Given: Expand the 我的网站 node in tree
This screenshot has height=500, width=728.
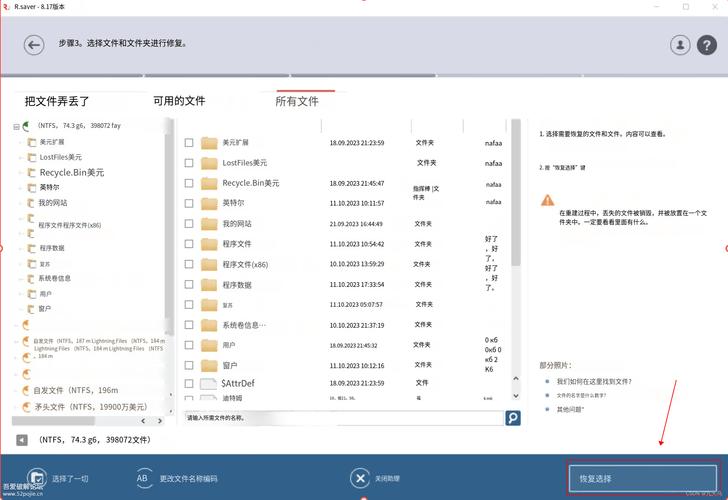Looking at the screenshot, I should 20,203.
